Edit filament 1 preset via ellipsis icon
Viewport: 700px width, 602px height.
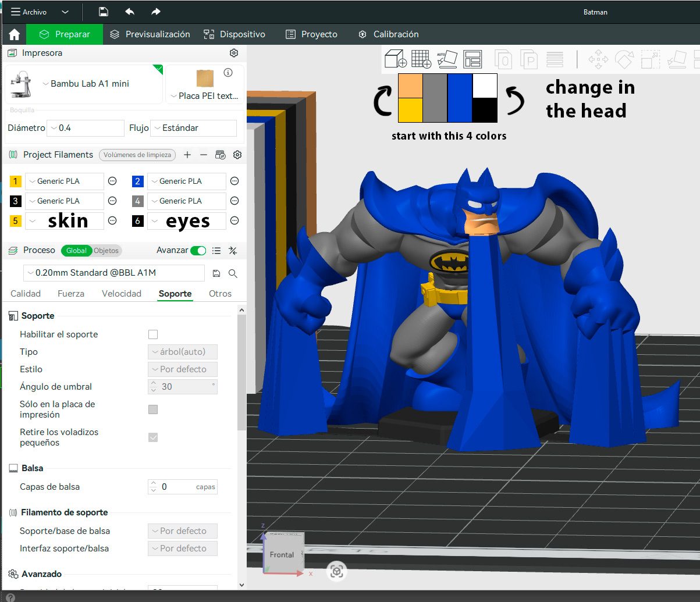(113, 181)
